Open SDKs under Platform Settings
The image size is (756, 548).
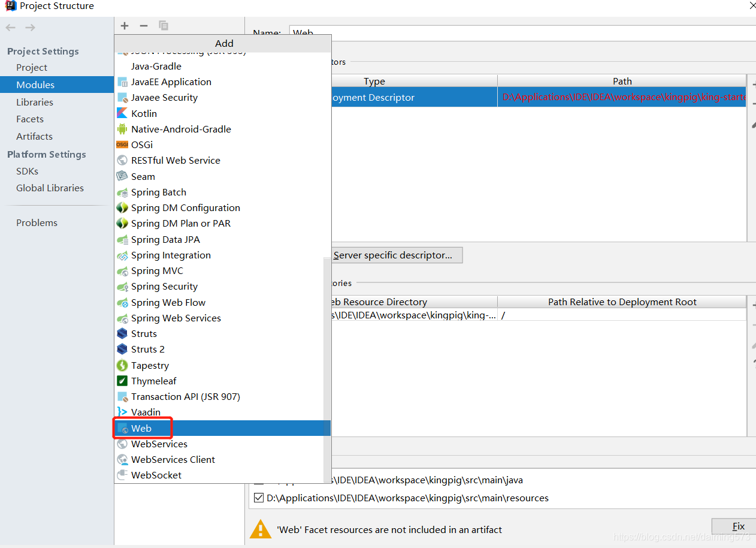(x=27, y=171)
